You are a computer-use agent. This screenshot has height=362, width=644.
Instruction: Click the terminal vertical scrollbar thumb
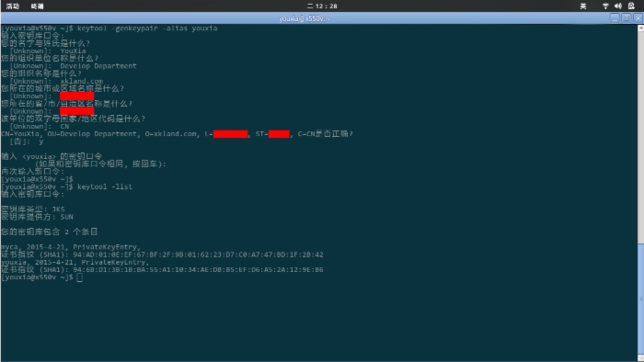[x=640, y=300]
